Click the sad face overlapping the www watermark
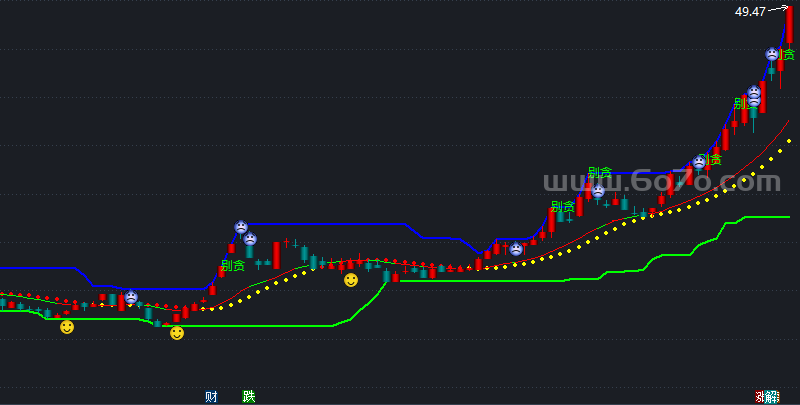The width and height of the screenshot is (800, 405). (x=598, y=191)
